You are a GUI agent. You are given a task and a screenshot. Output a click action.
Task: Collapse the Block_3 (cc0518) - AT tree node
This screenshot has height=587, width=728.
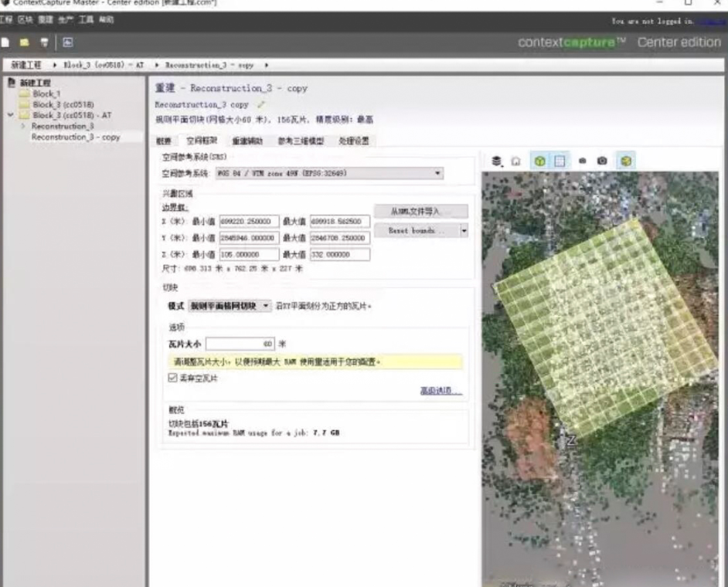click(x=10, y=114)
